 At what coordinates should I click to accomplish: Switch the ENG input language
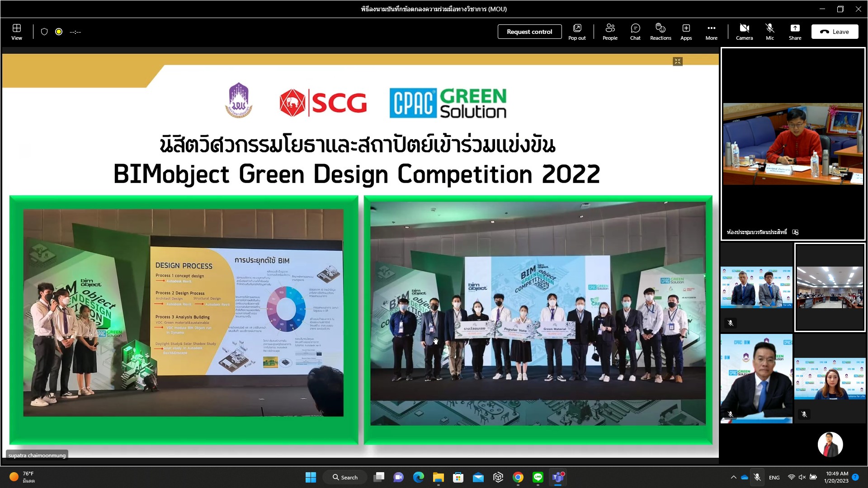pos(774,477)
